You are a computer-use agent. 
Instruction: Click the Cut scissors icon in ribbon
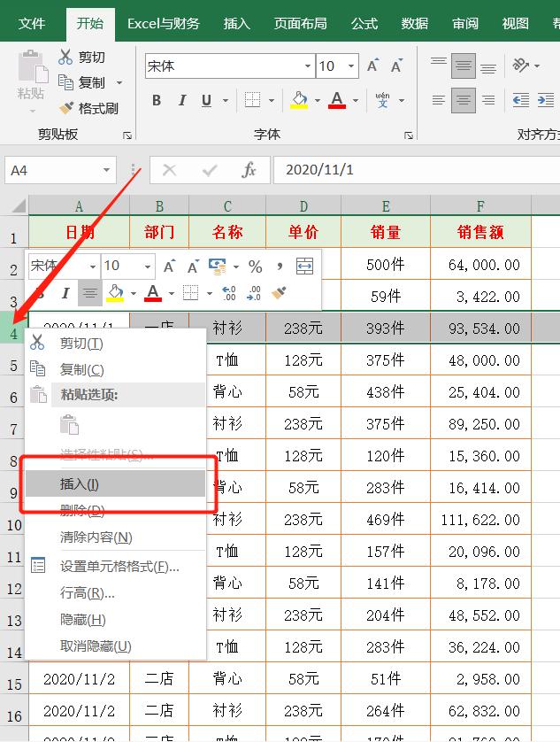click(x=66, y=57)
